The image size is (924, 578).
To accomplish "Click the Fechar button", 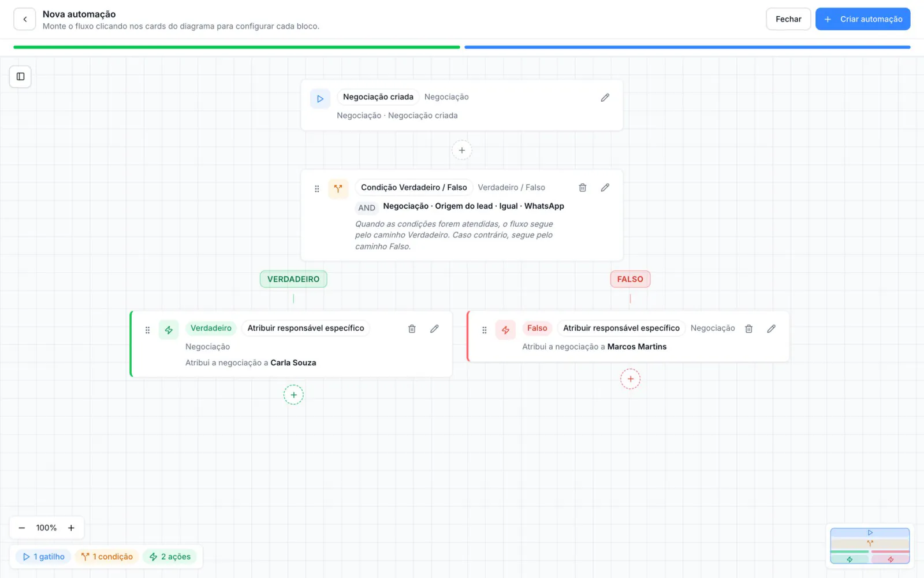I will pos(788,19).
